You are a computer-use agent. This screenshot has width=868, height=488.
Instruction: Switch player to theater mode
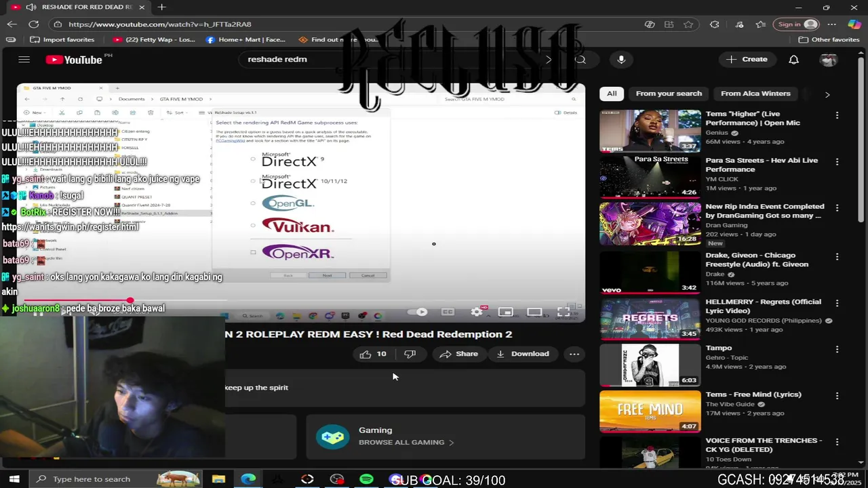534,312
